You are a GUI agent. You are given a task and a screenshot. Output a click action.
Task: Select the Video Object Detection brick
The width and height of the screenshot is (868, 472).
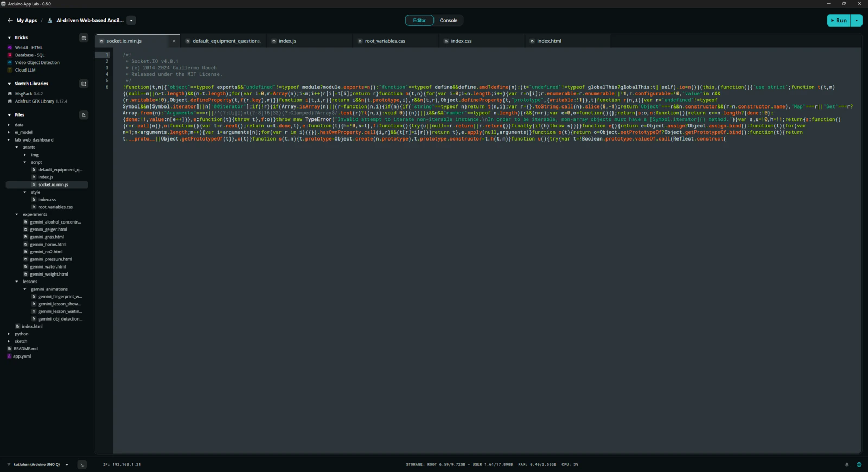tap(37, 63)
